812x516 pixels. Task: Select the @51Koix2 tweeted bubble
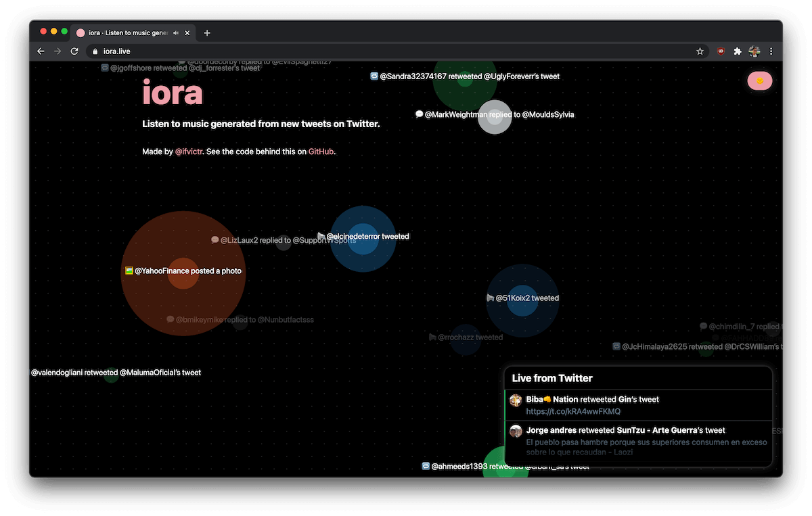click(x=522, y=300)
